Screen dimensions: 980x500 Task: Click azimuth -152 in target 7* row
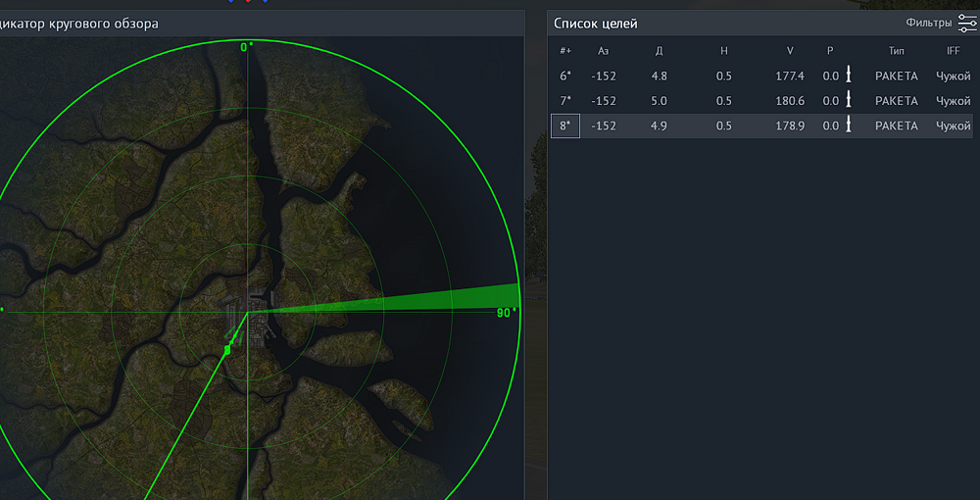pos(603,101)
